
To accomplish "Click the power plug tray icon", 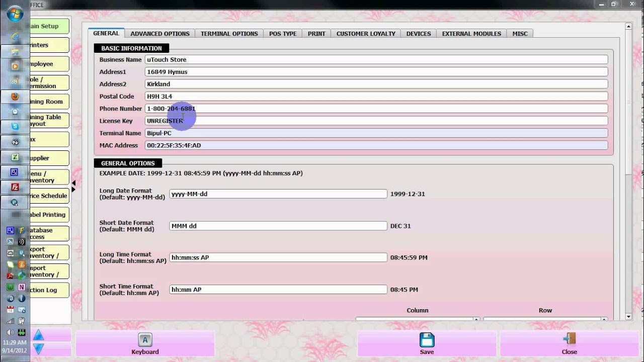I will (x=22, y=321).
